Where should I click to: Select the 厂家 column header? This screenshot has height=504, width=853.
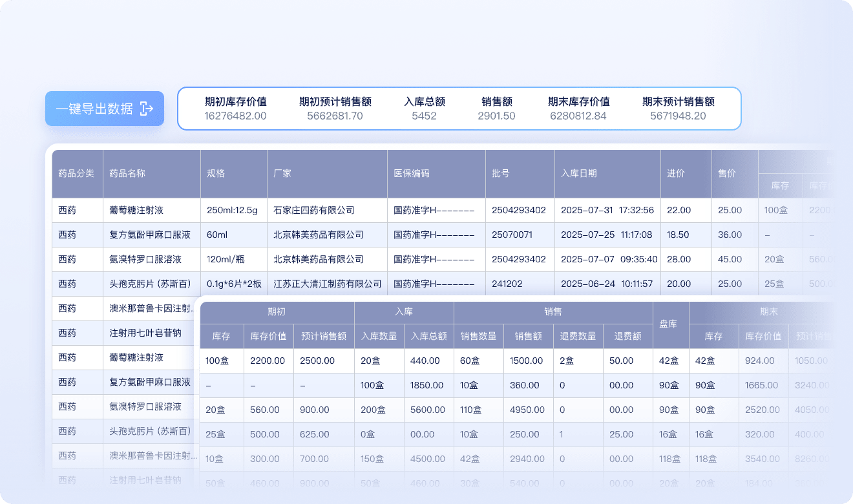[x=282, y=173]
